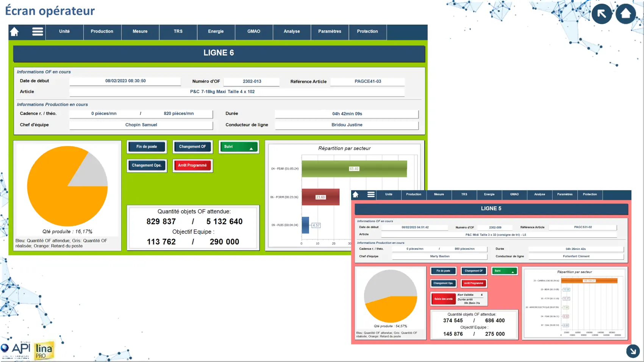This screenshot has width=644, height=362.
Task: Click the home icon in the Ligne 6 navbar
Action: 14,32
